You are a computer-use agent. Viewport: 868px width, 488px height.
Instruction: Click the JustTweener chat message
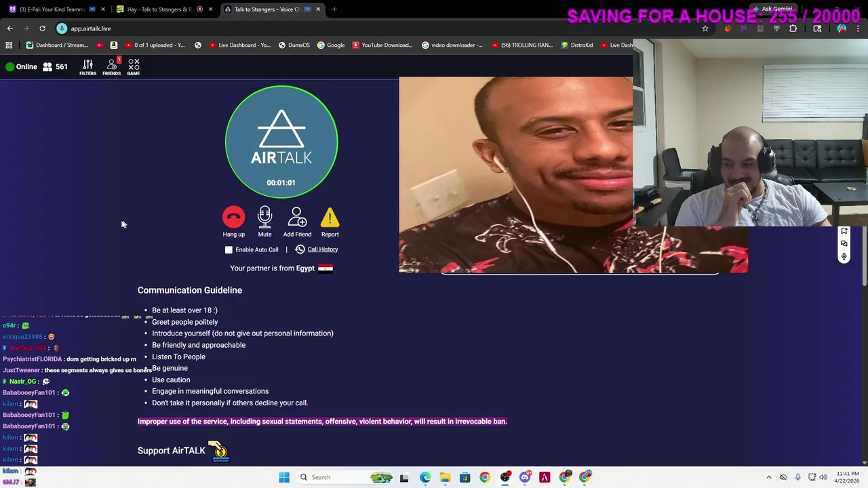(77, 370)
